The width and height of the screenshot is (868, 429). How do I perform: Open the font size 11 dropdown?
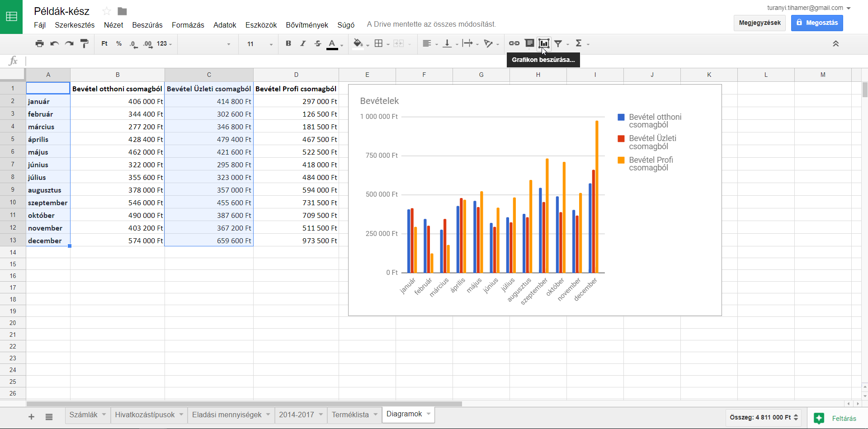259,44
